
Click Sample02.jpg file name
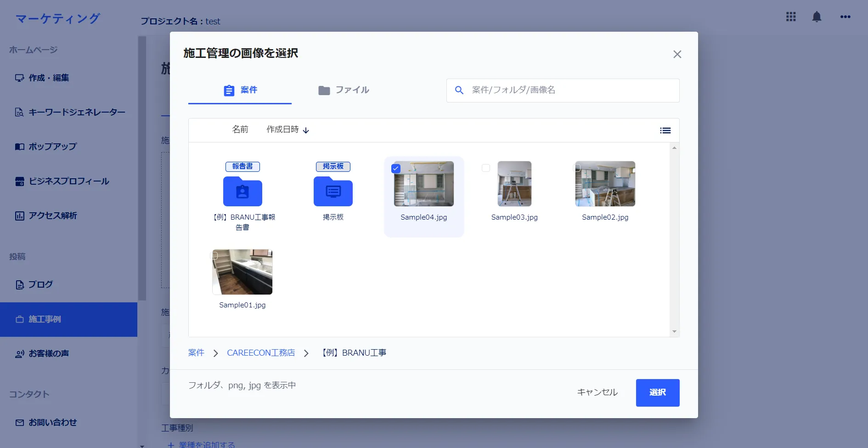605,217
